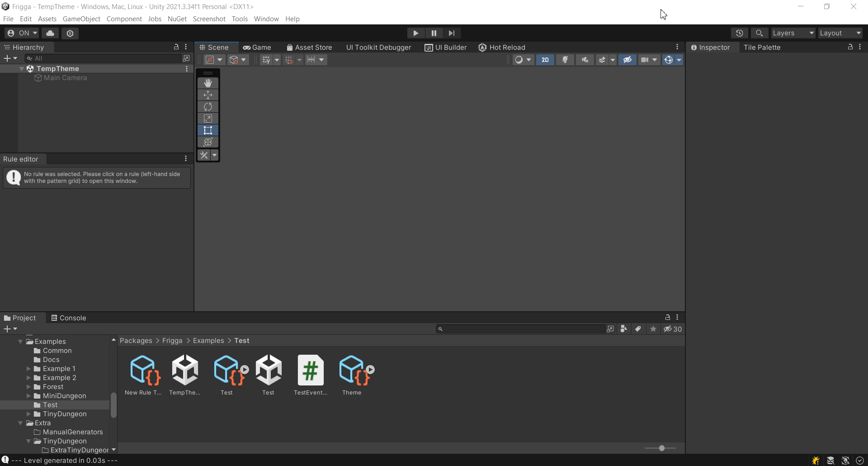Open the Layers dropdown

coord(793,33)
